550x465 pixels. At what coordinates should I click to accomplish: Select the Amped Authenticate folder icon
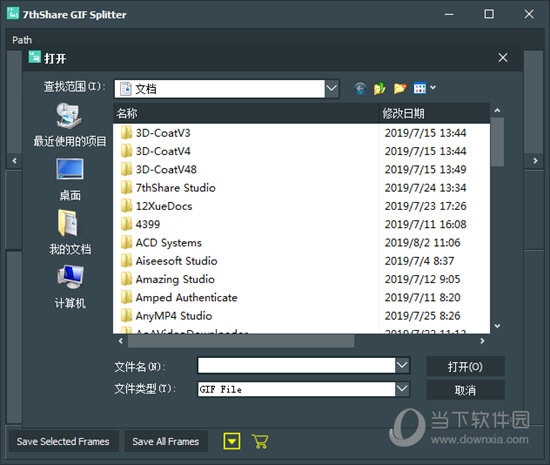126,297
